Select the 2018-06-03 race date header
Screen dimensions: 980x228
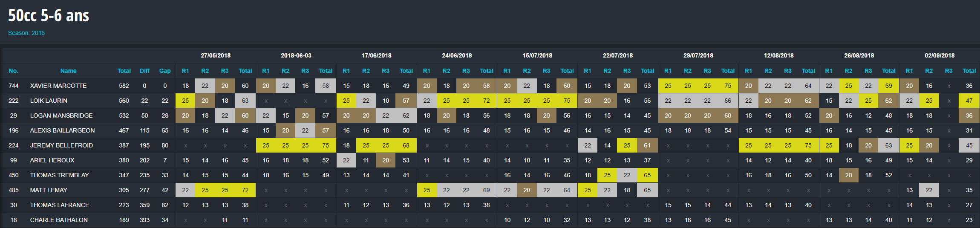click(x=296, y=55)
